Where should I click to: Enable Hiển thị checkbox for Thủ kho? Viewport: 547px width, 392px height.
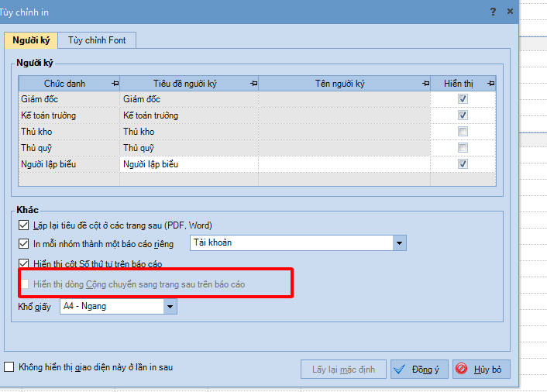[x=463, y=132]
